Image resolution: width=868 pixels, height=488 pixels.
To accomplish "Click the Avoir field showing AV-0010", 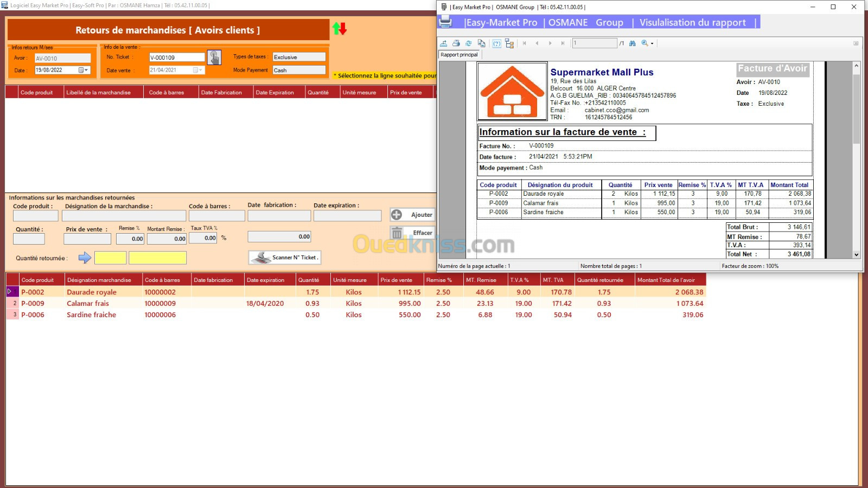I will point(62,58).
